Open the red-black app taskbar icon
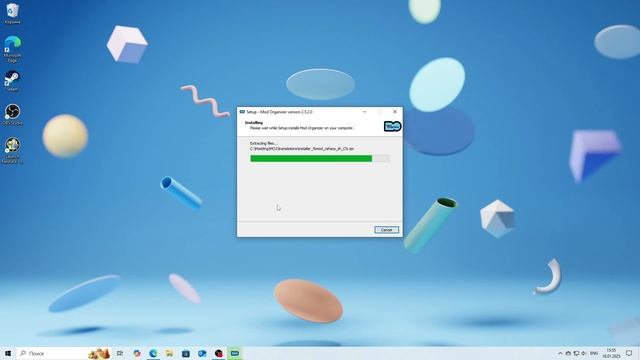 (x=219, y=353)
